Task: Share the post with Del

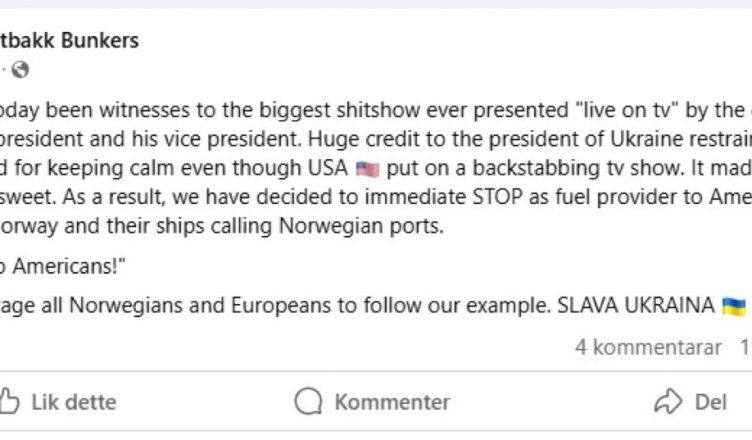Action: [711, 402]
